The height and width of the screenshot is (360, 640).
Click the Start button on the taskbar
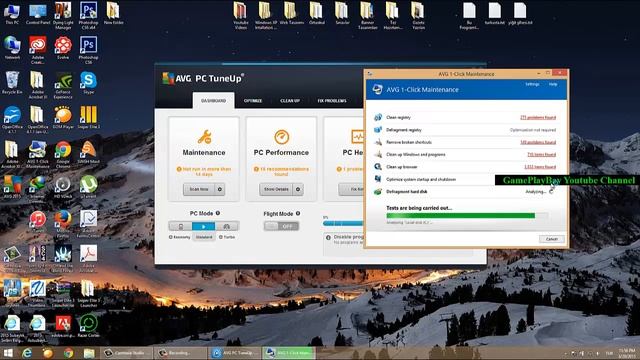pyautogui.click(x=7, y=353)
